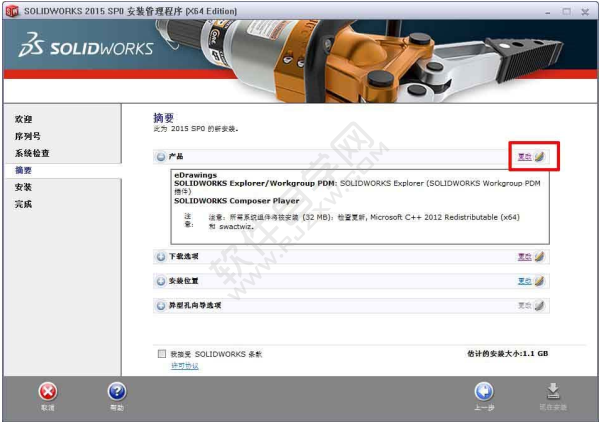
Task: Select the 完成 step in the sidebar
Action: point(23,204)
